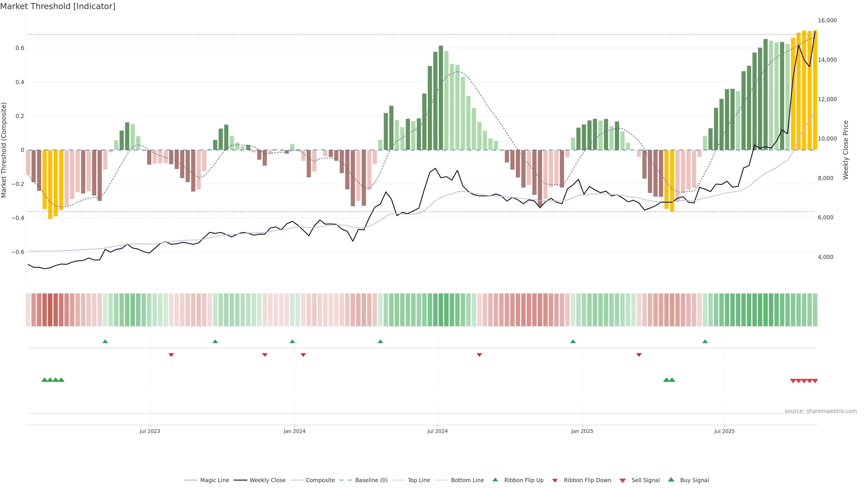
Task: Open the source: sharemaestro.com text
Action: point(821,411)
